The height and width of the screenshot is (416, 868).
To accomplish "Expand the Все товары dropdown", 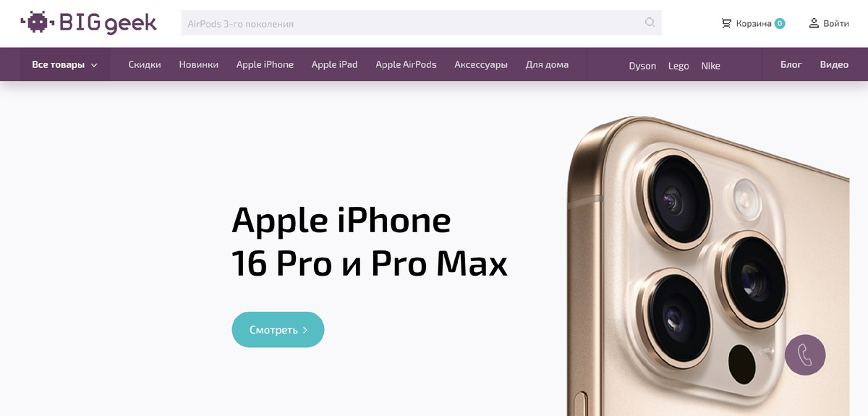I will pyautogui.click(x=64, y=64).
